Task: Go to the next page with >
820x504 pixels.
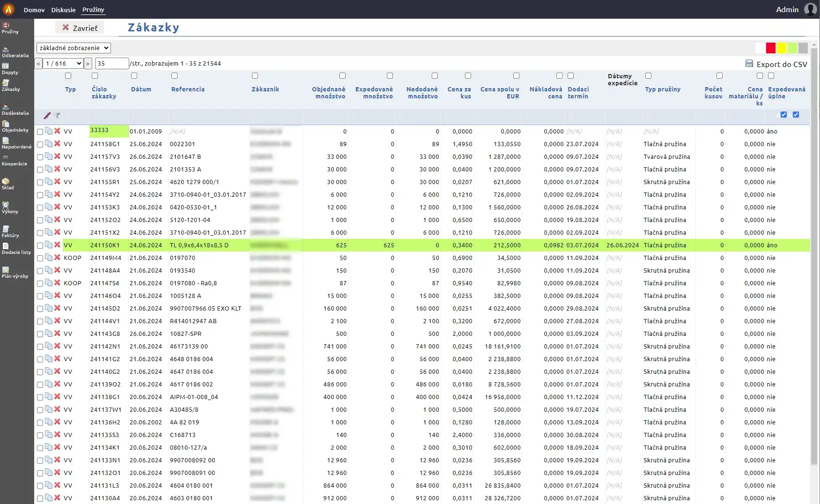Action: [x=88, y=64]
